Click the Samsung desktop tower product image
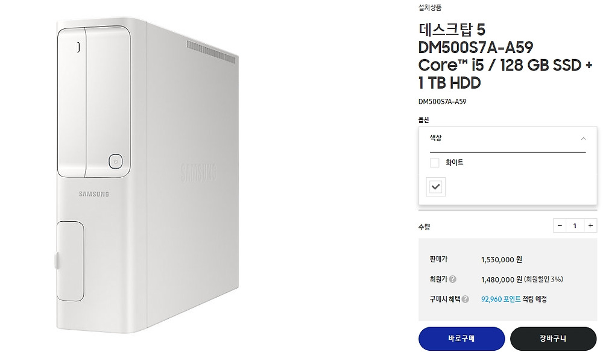Screen dimensions: 603x364 147,175
